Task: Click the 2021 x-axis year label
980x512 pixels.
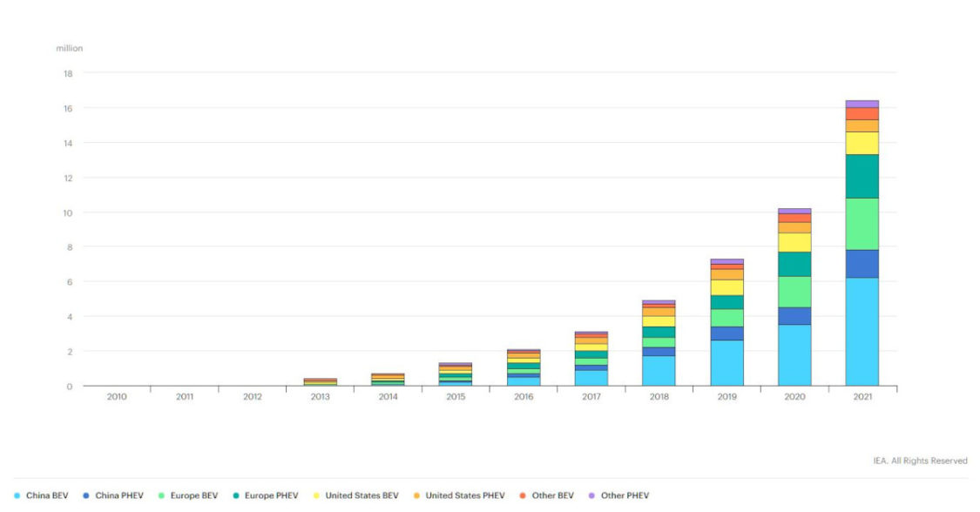Action: point(862,397)
